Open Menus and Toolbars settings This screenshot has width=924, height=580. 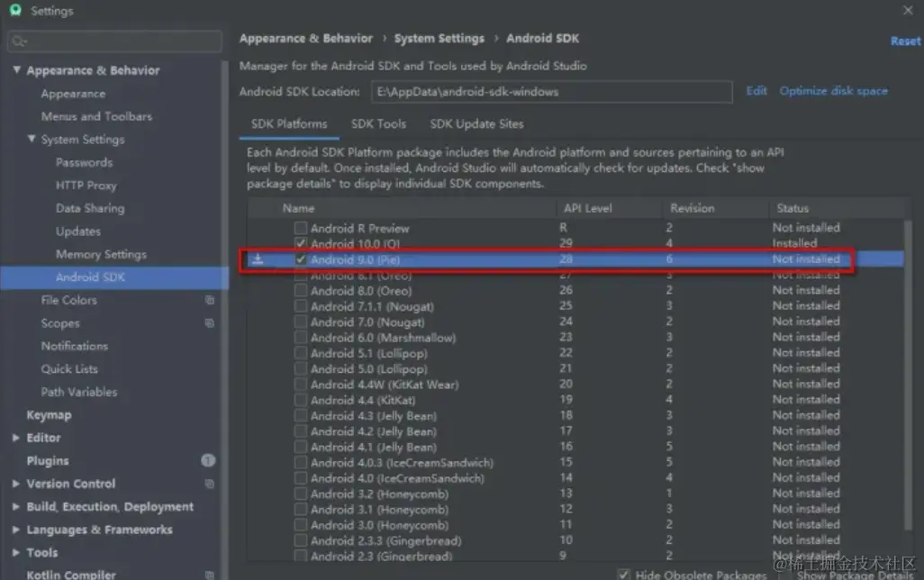pyautogui.click(x=96, y=117)
